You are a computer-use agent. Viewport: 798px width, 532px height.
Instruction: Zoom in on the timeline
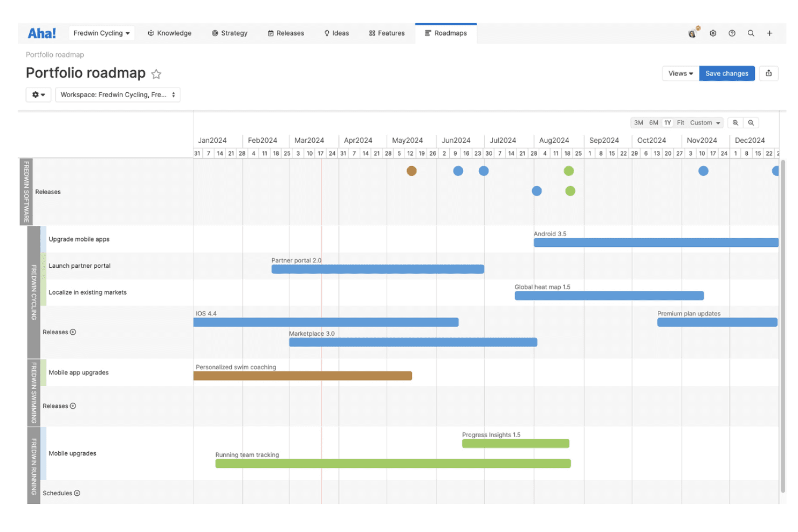pos(735,123)
